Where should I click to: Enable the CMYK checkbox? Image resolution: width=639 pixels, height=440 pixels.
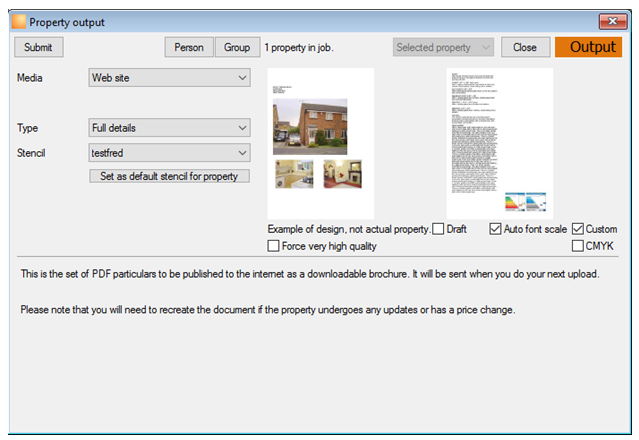(x=578, y=246)
